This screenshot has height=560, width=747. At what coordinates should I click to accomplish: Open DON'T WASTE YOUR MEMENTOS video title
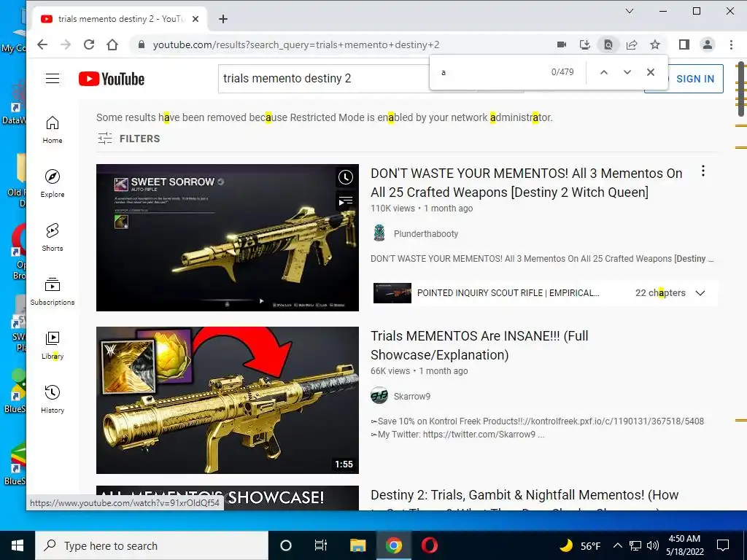(527, 183)
